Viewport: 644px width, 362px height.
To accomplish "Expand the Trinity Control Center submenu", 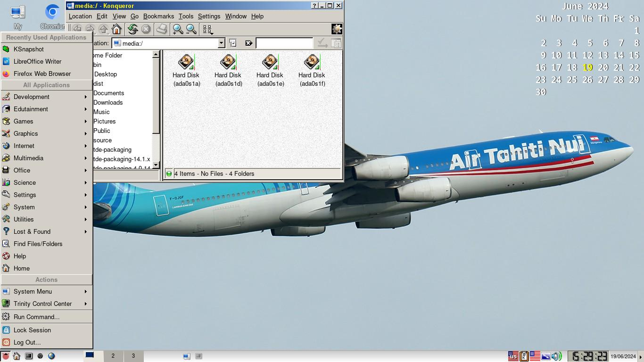I will click(45, 304).
